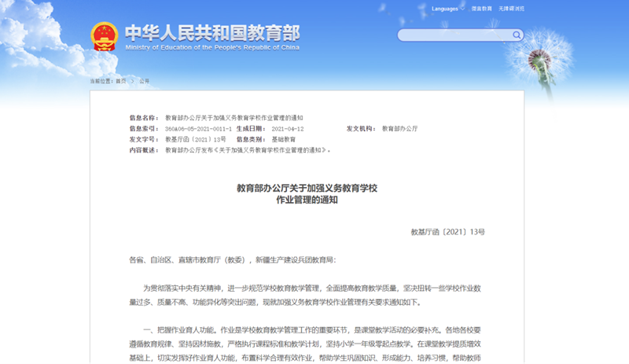Click the English 'Ministry of Education' subtitle

click(x=212, y=47)
